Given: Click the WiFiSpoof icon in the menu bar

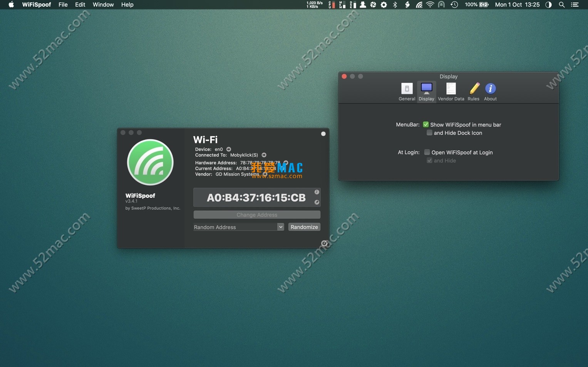Looking at the screenshot, I should tap(419, 5).
